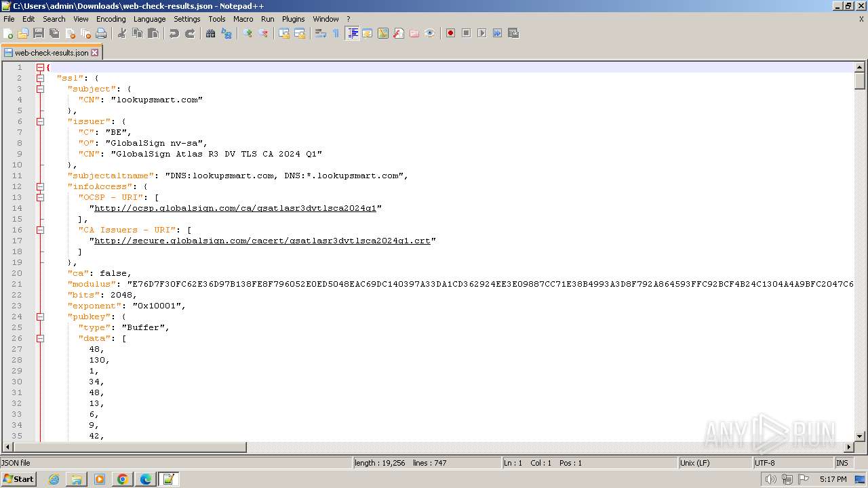Toggle synchronized vertical scrolling
The image size is (868, 488).
tap(284, 33)
